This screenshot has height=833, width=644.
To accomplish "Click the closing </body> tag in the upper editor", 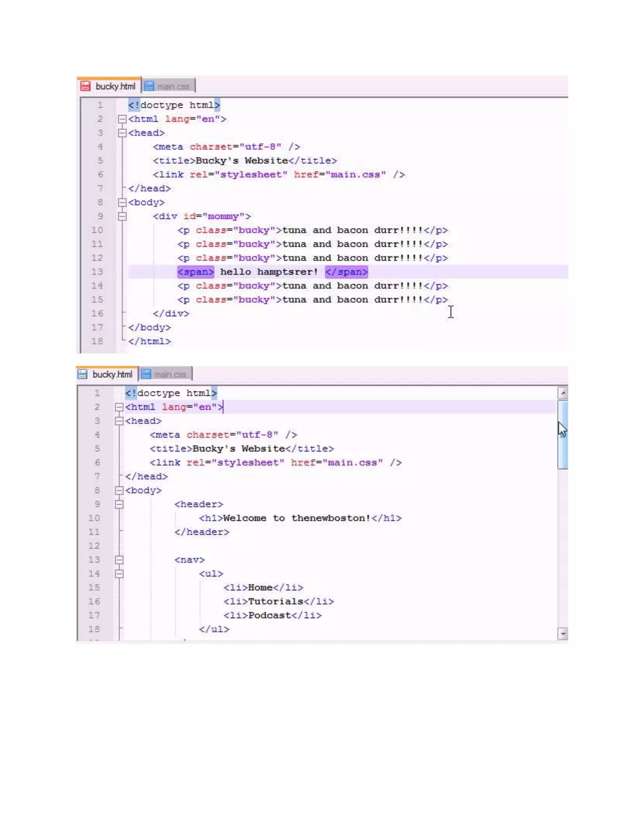I will coord(150,328).
